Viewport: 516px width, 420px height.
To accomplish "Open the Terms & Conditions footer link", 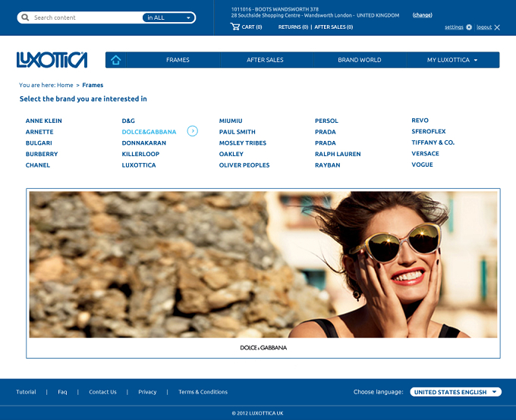I will pyautogui.click(x=203, y=392).
